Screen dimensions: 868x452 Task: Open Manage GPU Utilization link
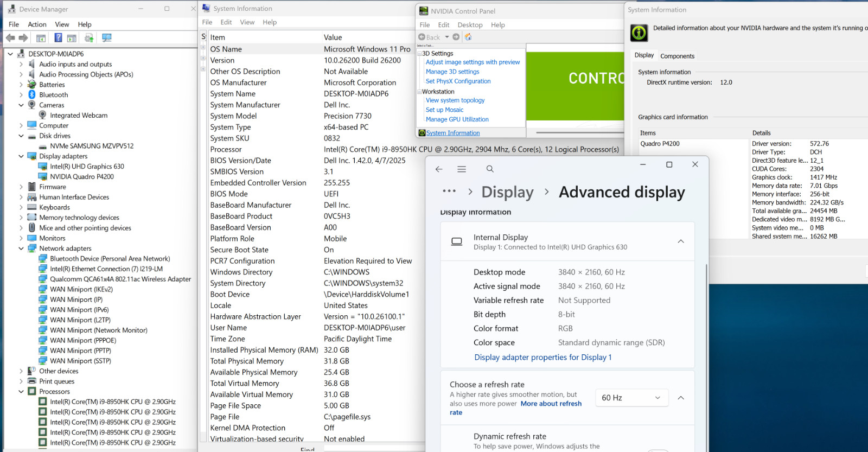(457, 119)
